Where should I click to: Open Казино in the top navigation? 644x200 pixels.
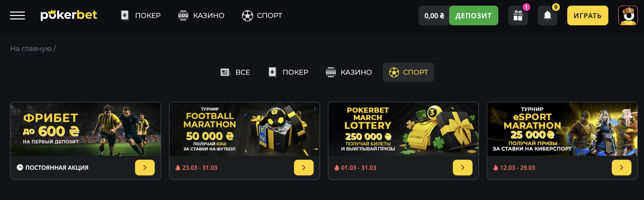201,15
